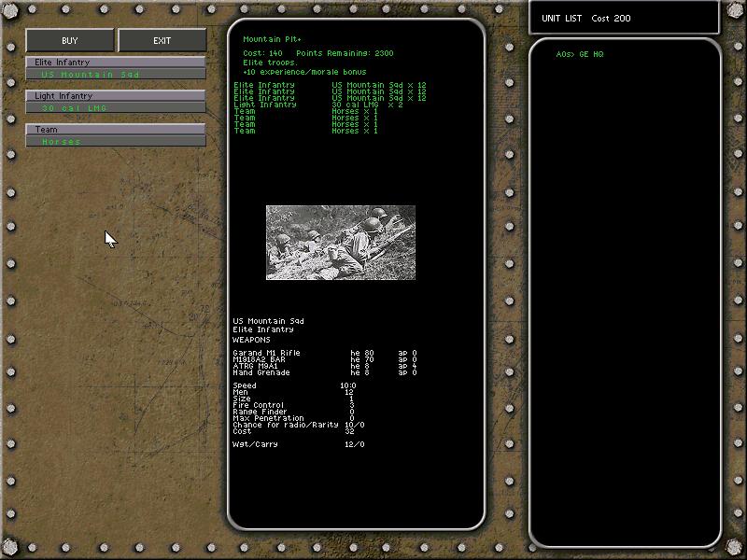Image resolution: width=747 pixels, height=560 pixels.
Task: Click the 'Mountain Plt+' formation title
Action: pos(272,39)
